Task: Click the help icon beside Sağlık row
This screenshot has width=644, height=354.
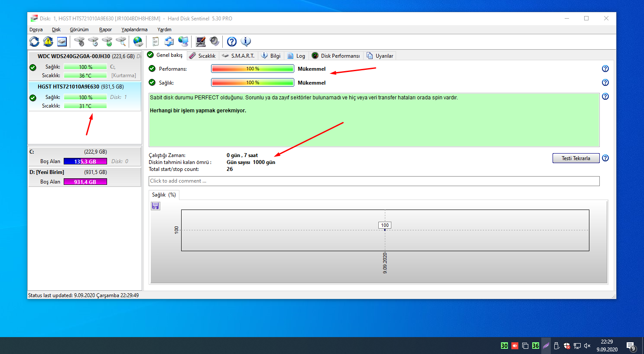Action: tap(605, 82)
